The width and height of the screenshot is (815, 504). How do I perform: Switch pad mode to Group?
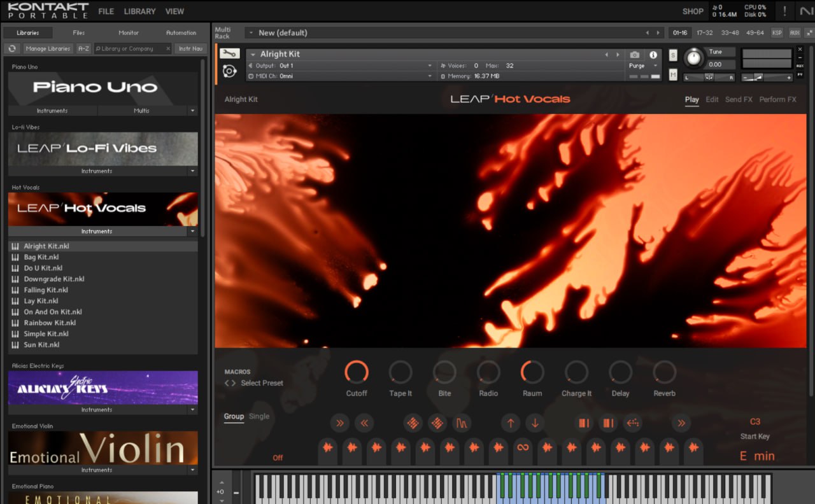click(234, 416)
